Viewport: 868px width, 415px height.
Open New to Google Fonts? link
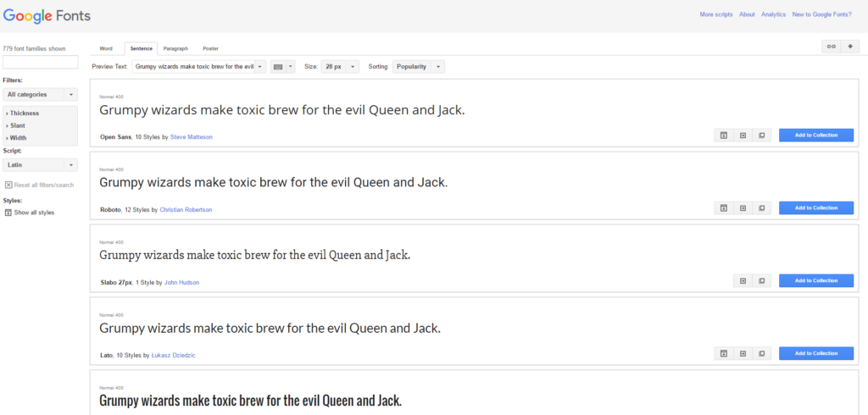click(821, 14)
